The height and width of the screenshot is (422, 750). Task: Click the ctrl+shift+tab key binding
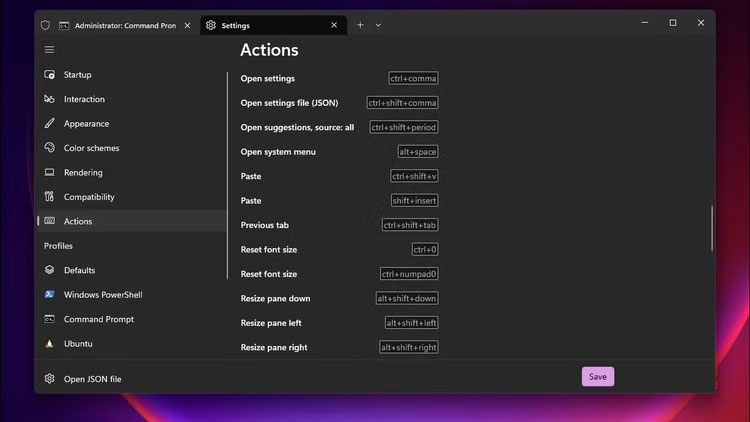pos(410,225)
